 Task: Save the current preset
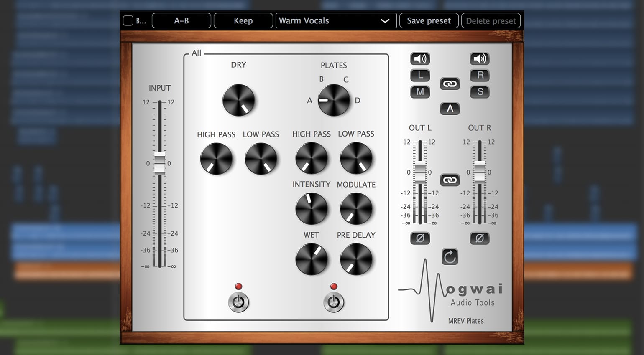(429, 20)
